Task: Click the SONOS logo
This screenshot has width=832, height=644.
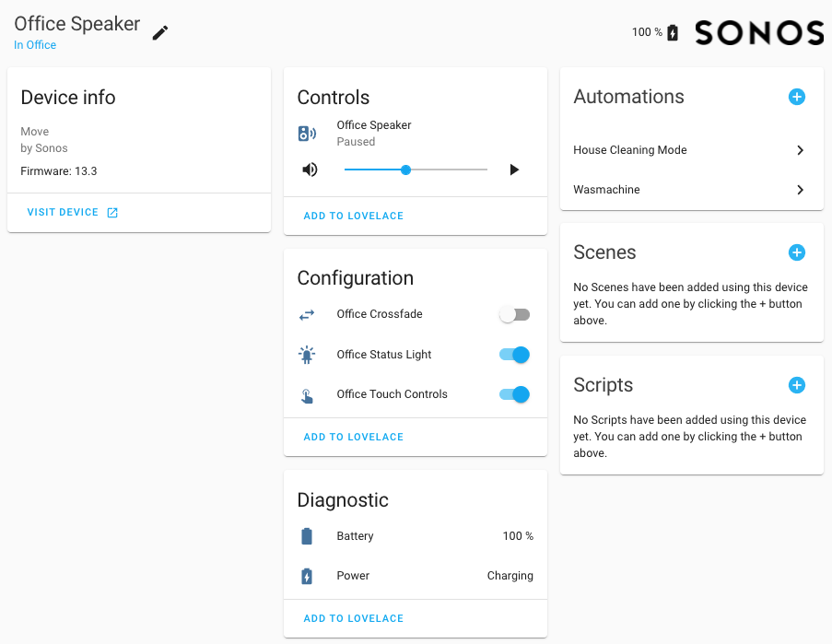Action: coord(759,32)
